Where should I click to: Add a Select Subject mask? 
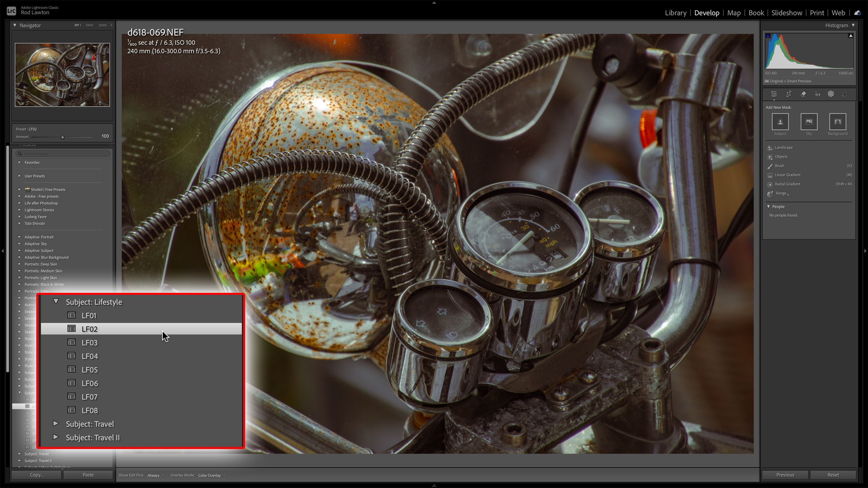780,122
